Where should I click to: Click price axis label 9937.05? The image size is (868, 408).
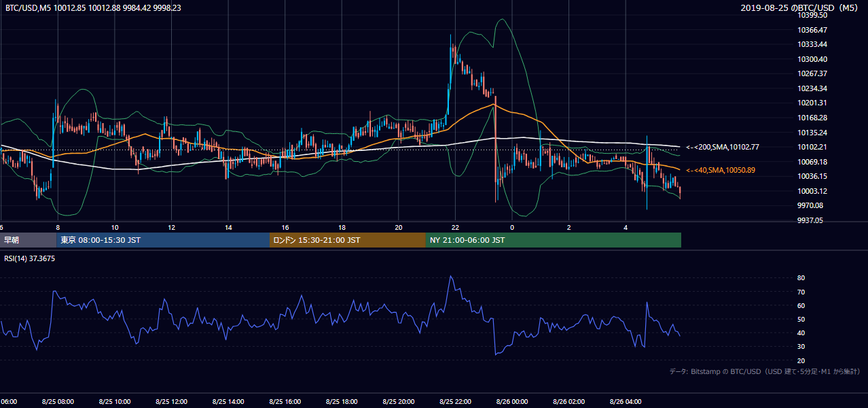pyautogui.click(x=810, y=220)
